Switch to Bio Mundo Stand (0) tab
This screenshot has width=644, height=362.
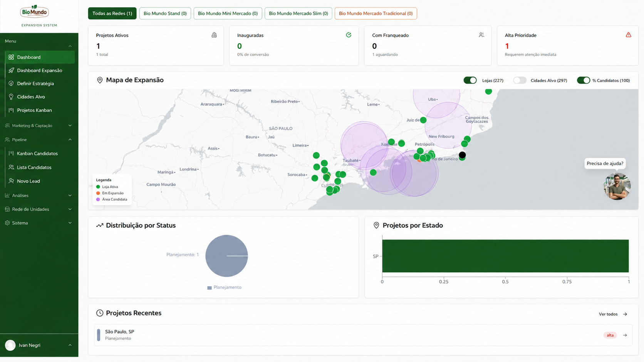[165, 13]
